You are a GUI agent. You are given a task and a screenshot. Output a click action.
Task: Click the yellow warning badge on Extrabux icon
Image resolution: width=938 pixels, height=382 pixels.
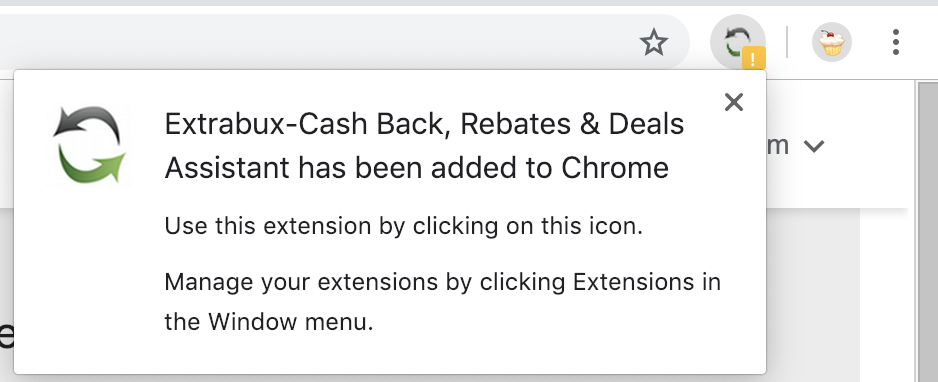754,59
